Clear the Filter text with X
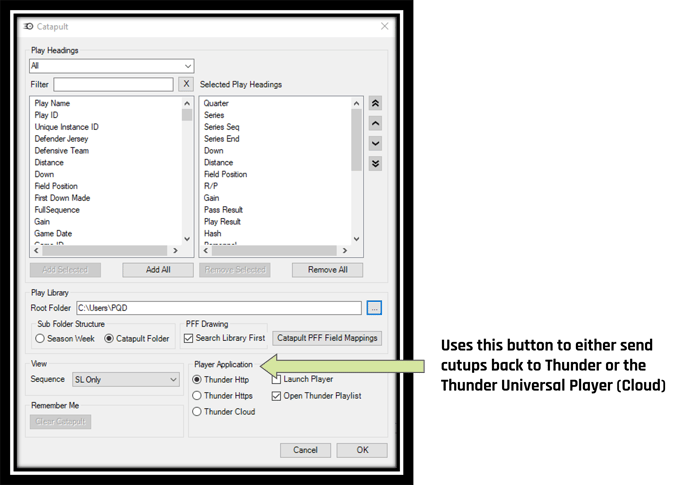This screenshot has height=485, width=688. 186,84
